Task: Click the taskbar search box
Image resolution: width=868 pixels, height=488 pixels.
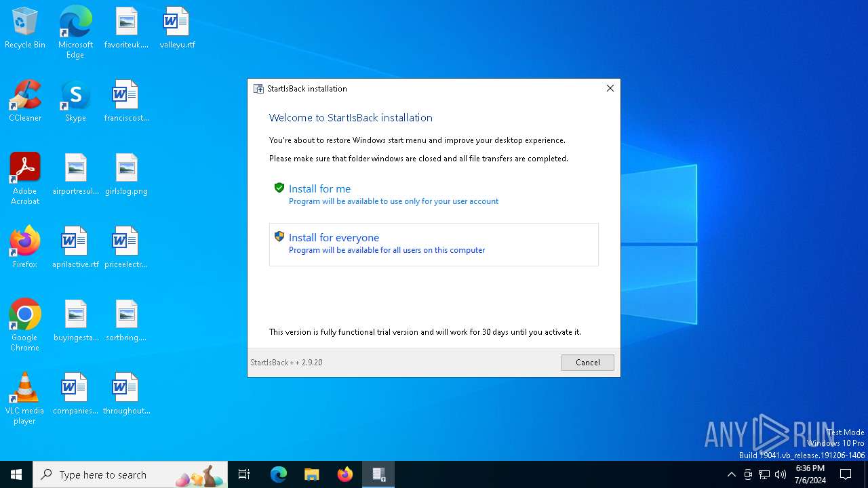Action: (x=131, y=474)
